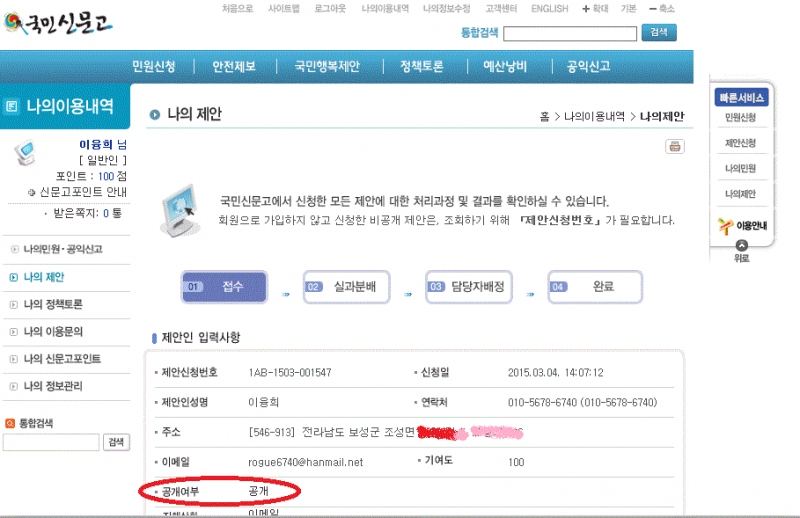Image resolution: width=800 pixels, height=518 pixels.
Task: Expand 나의 정책토론 sidebar item
Action: click(53, 304)
